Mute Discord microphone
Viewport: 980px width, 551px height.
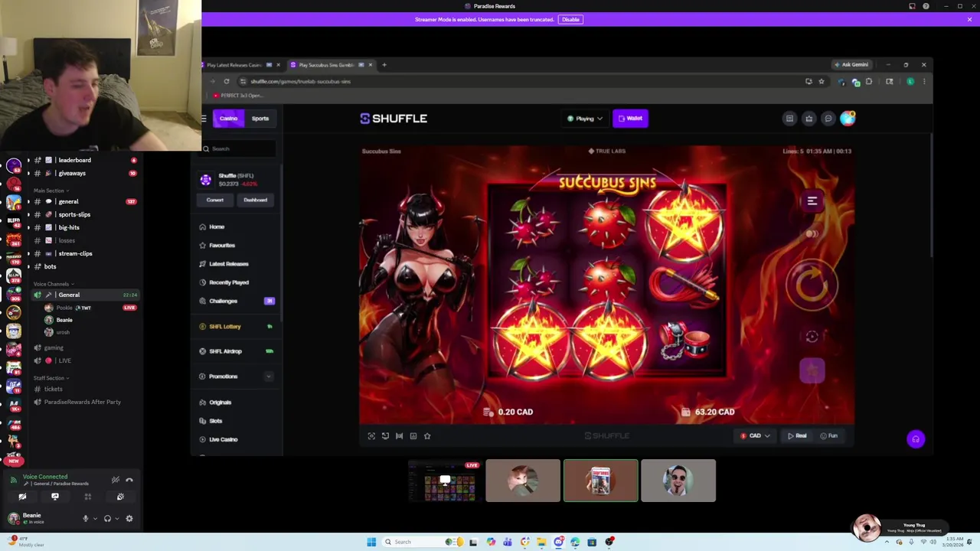pyautogui.click(x=86, y=518)
